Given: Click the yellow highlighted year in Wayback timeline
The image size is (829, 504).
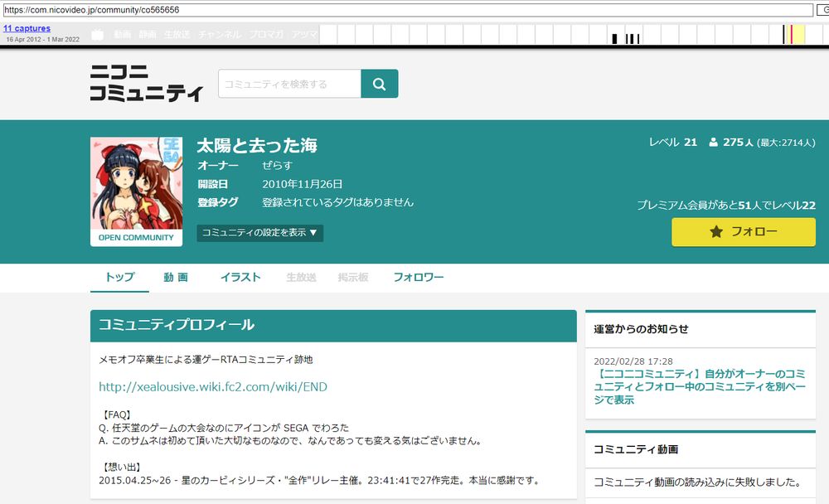Looking at the screenshot, I should click(x=797, y=34).
